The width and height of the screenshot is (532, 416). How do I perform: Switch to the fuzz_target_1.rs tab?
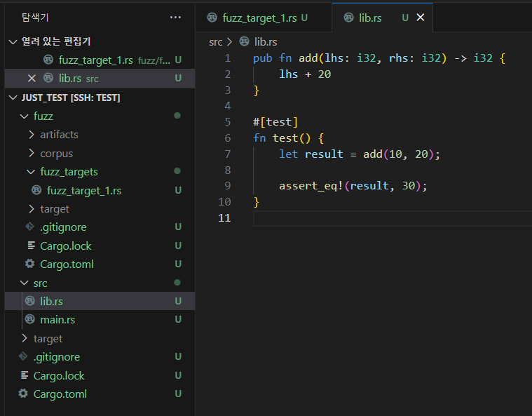click(x=260, y=18)
